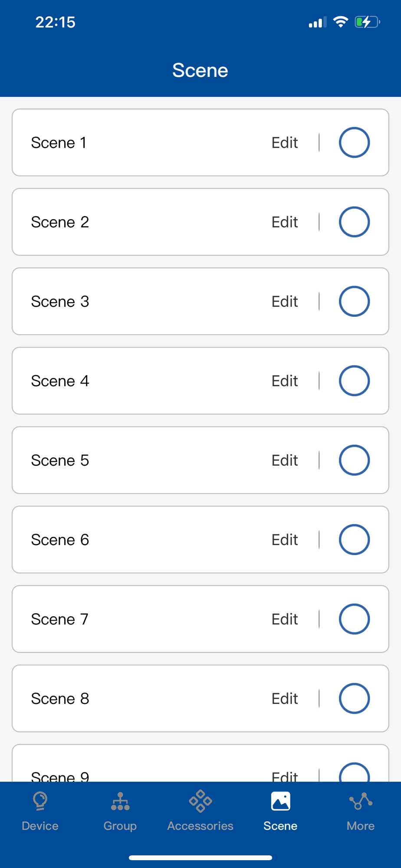Viewport: 401px width, 868px height.
Task: Tap the cellular signal bars icon
Action: click(317, 23)
